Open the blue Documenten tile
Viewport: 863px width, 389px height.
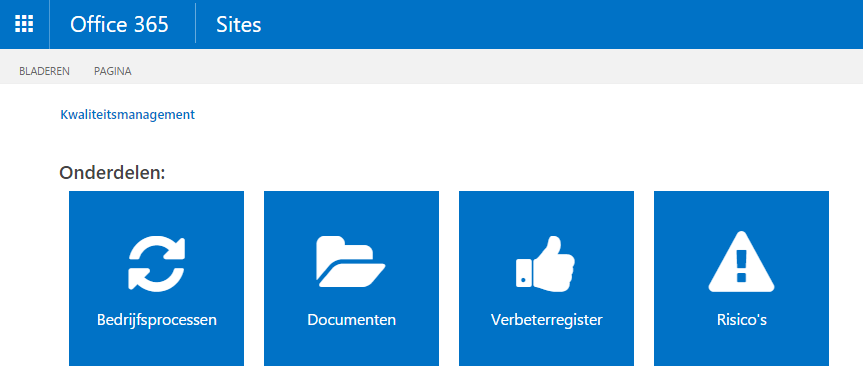point(351,278)
